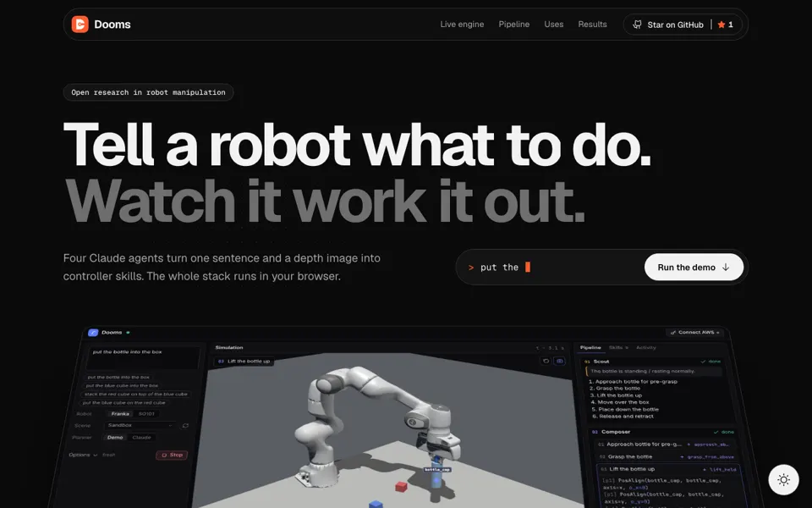This screenshot has height=508, width=812.
Task: Select the Claude planner option
Action: click(x=141, y=438)
